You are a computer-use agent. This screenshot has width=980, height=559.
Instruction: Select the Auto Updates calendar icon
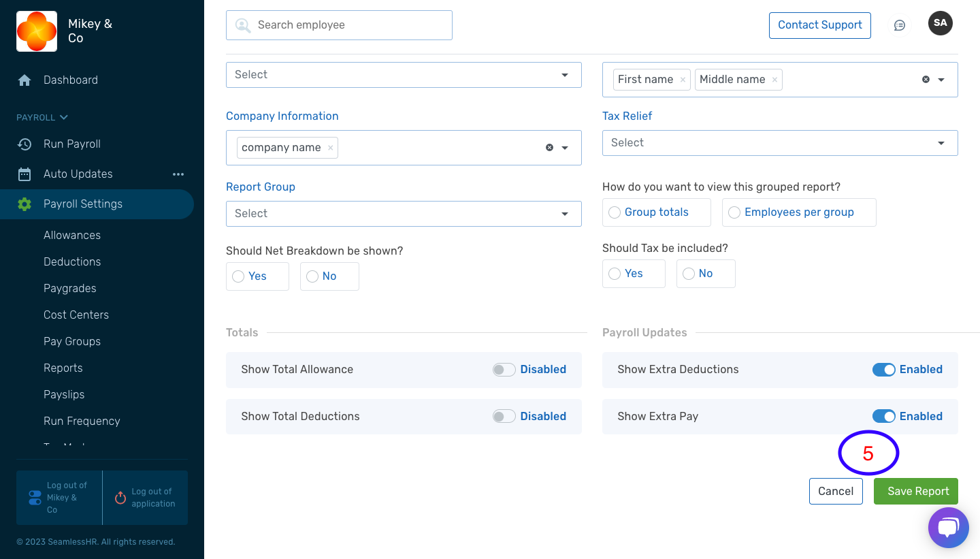(25, 174)
